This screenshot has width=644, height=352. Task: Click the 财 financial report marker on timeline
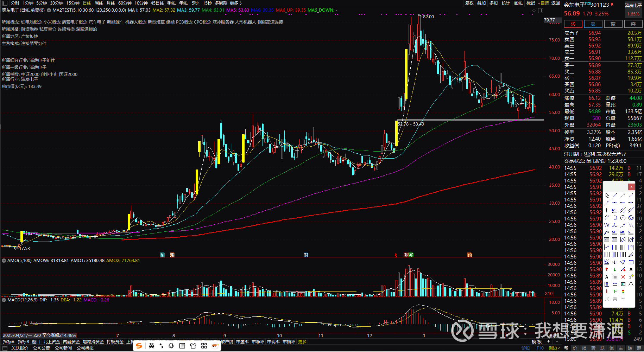tap(306, 255)
